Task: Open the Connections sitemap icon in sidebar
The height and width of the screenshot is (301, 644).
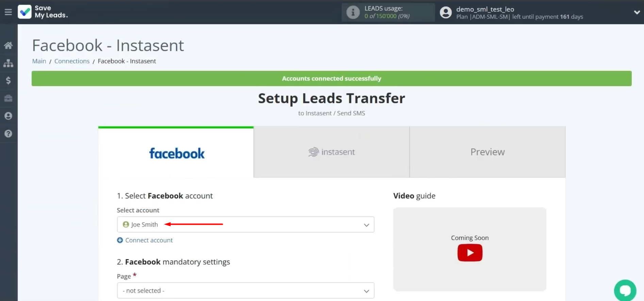Action: pos(8,63)
